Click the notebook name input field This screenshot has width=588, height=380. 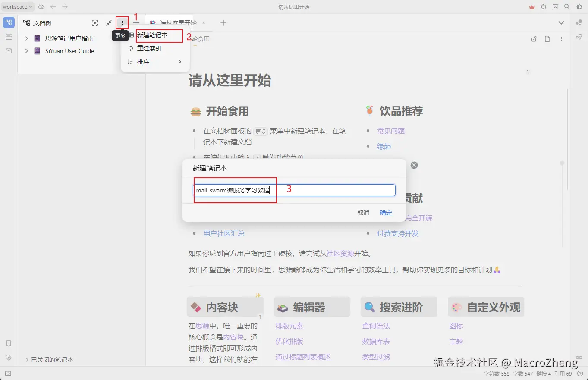click(294, 190)
